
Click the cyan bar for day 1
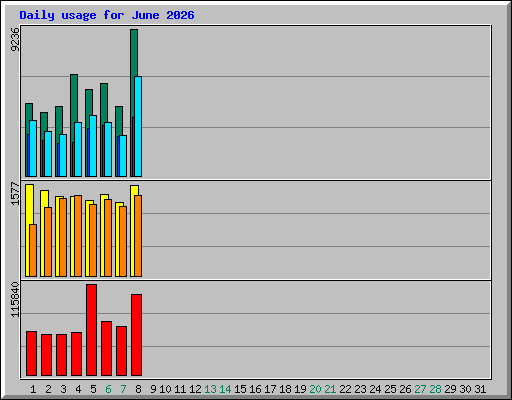click(x=33, y=149)
